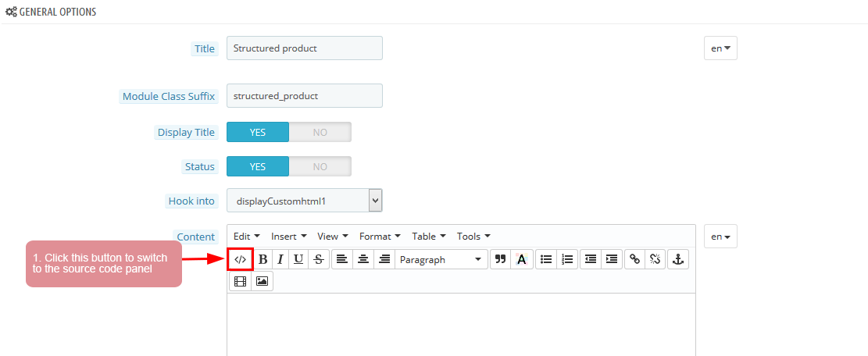Set Display Title to YES
Viewport: 868px width, 356px height.
pyautogui.click(x=257, y=132)
